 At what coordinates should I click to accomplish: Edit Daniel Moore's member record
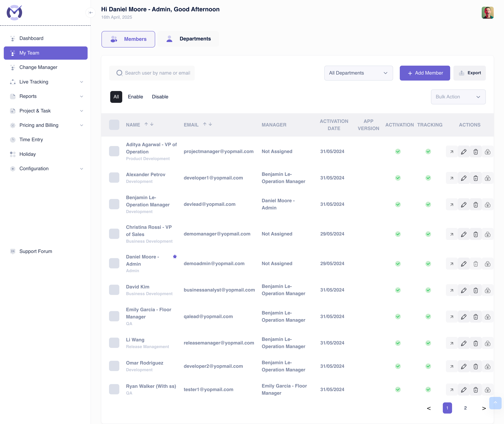pyautogui.click(x=464, y=264)
